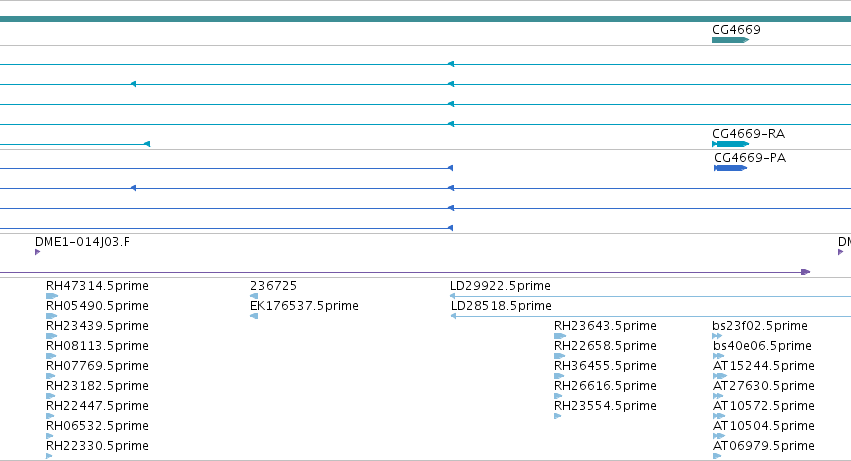Select the AT27630.5prime EST label
The width and height of the screenshot is (851, 461).
764,386
